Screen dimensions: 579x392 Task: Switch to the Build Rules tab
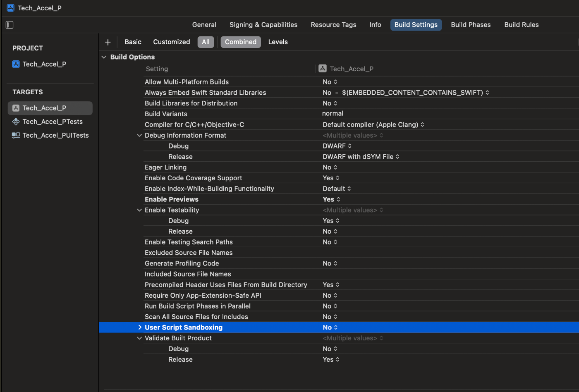point(521,25)
